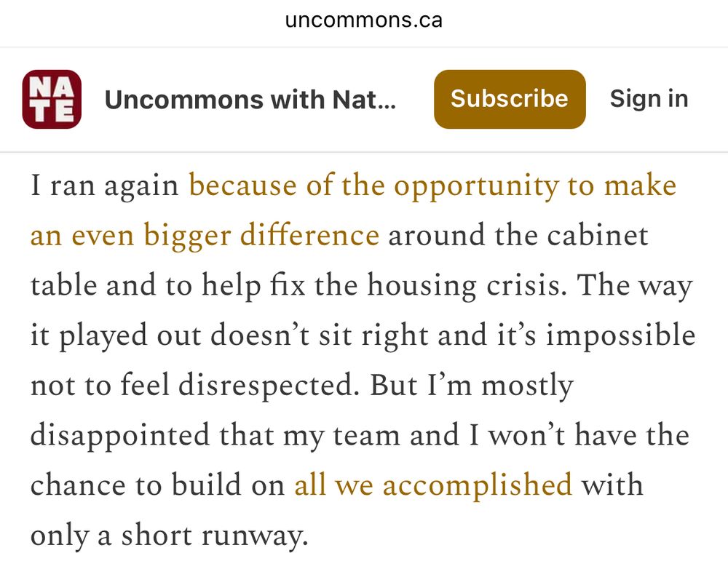Follow the link 'because of the opportunity to make'
The image size is (728, 585).
coord(432,186)
